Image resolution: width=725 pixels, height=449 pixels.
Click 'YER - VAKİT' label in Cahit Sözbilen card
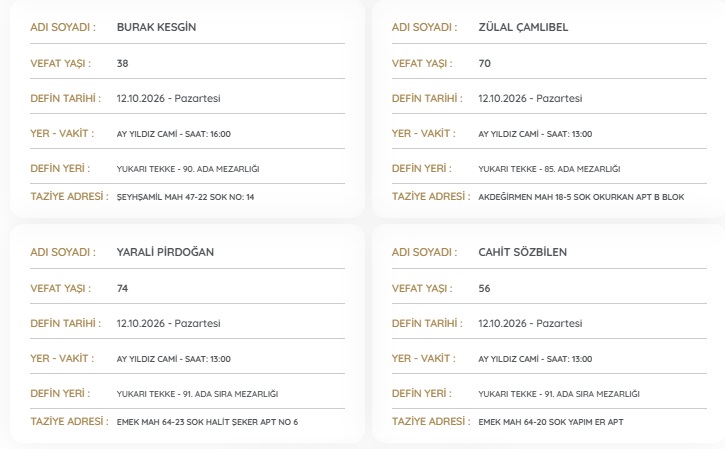[x=424, y=358]
